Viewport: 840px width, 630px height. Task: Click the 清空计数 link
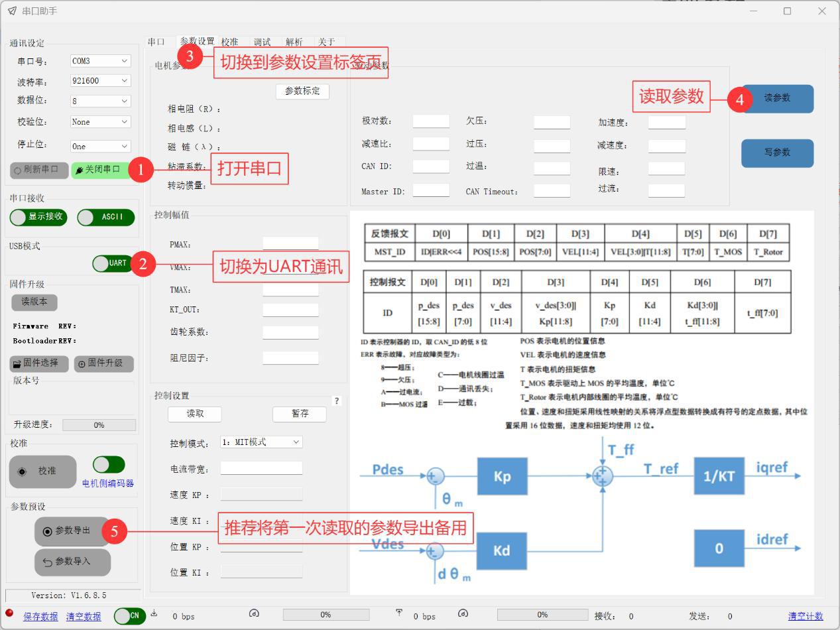point(805,616)
